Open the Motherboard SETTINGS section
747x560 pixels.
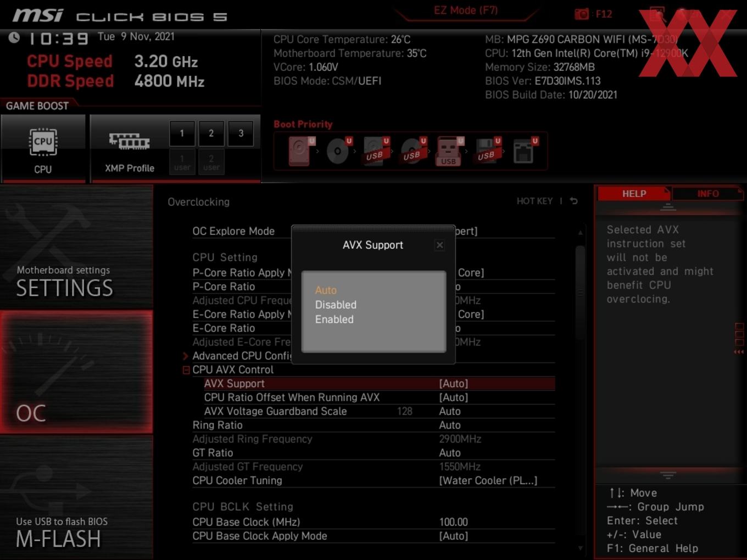[76, 247]
